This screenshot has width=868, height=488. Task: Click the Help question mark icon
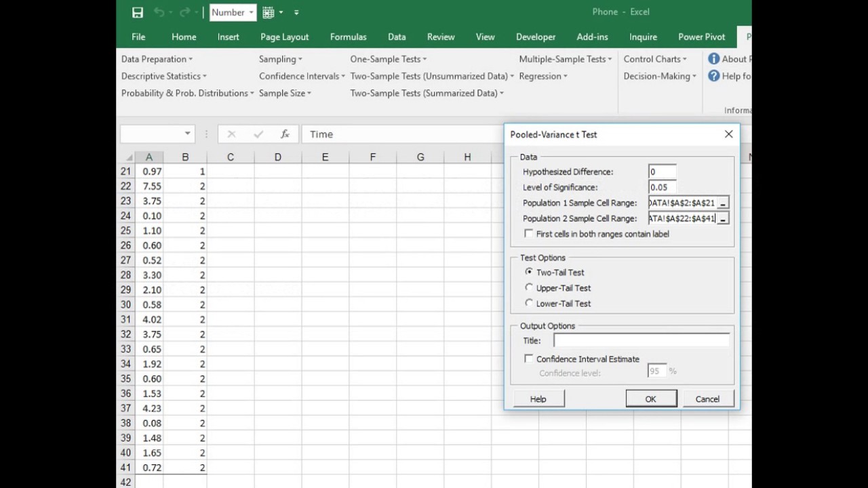click(713, 76)
